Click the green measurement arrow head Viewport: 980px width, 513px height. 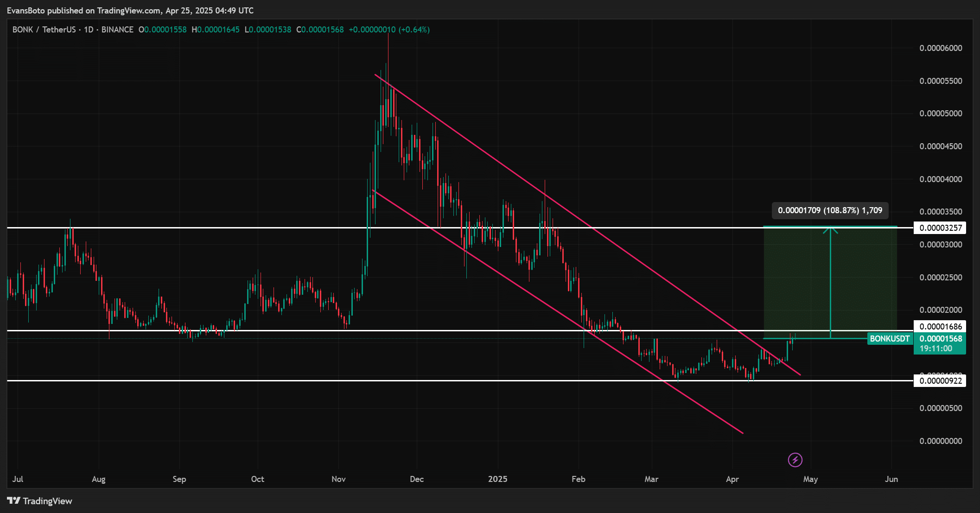[830, 229]
